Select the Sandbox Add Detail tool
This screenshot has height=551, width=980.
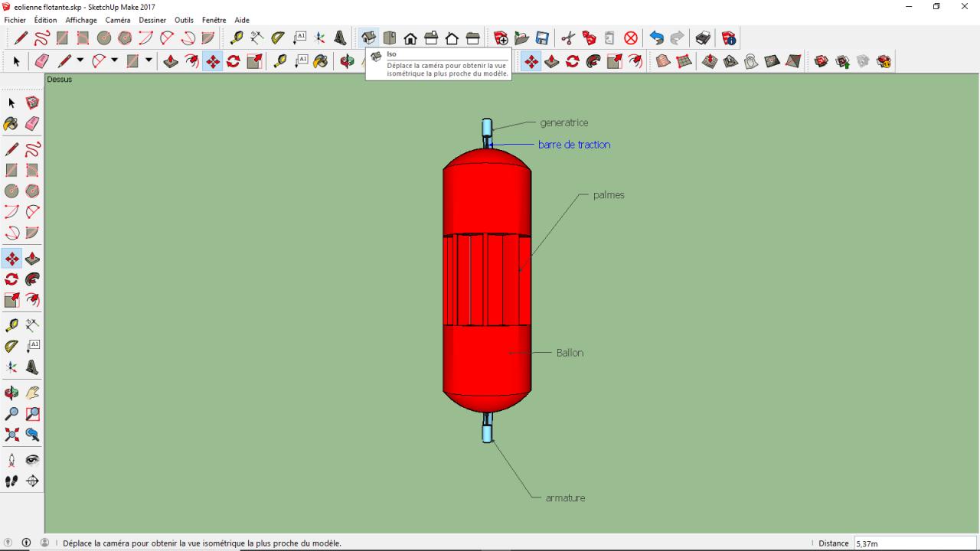[x=772, y=61]
